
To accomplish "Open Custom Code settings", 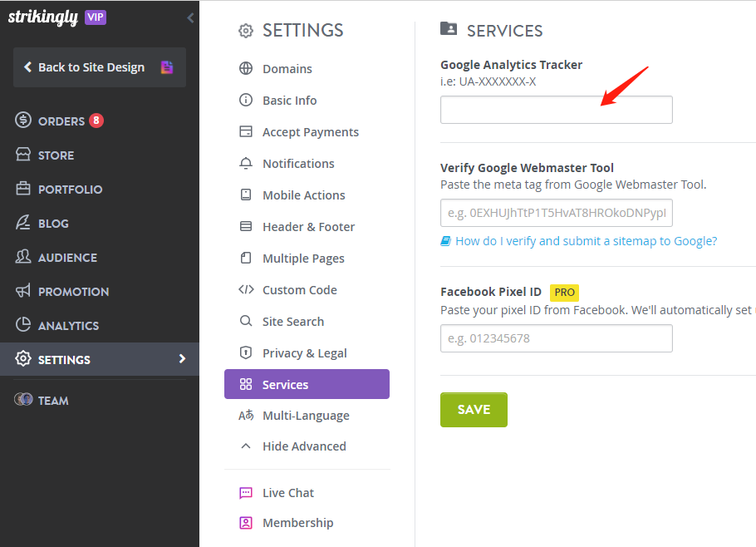I will point(299,290).
